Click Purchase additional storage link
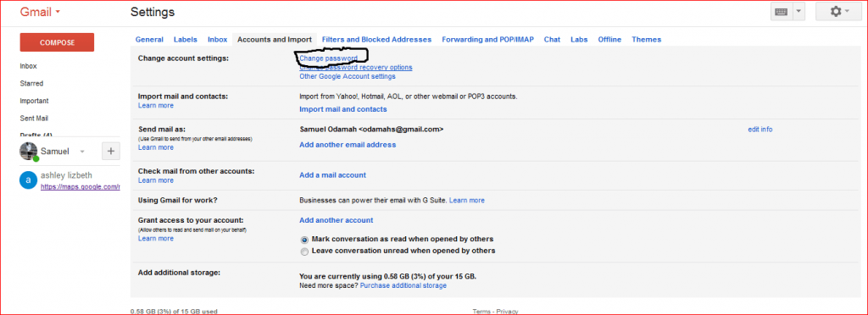 [403, 285]
